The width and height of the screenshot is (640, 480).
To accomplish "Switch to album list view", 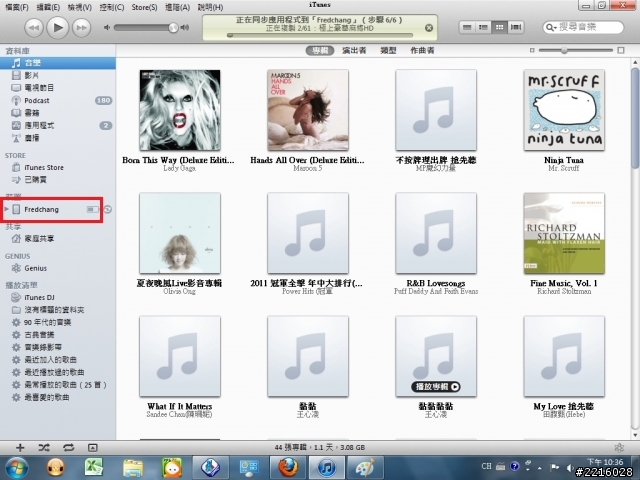I will pos(483,27).
